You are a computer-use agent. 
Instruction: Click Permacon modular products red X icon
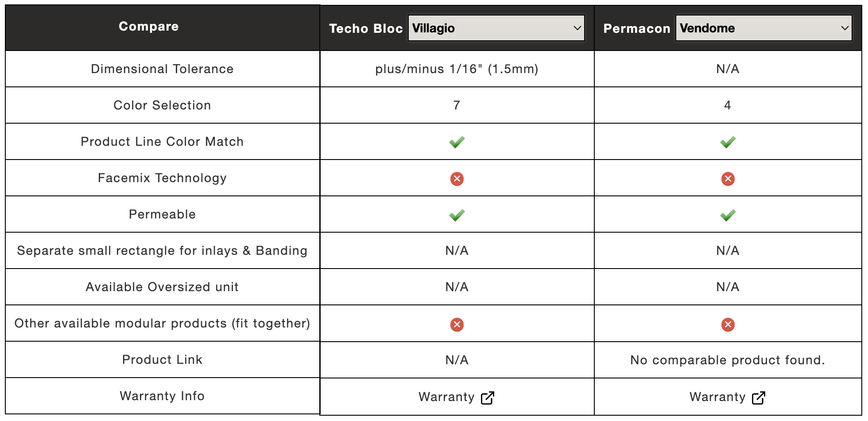pos(728,325)
